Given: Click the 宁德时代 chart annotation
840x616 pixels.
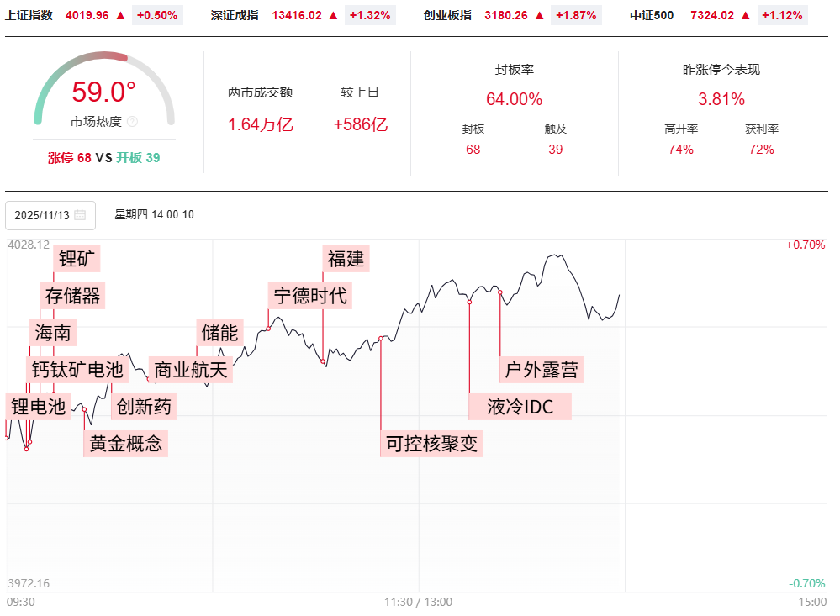Looking at the screenshot, I should click(x=310, y=296).
